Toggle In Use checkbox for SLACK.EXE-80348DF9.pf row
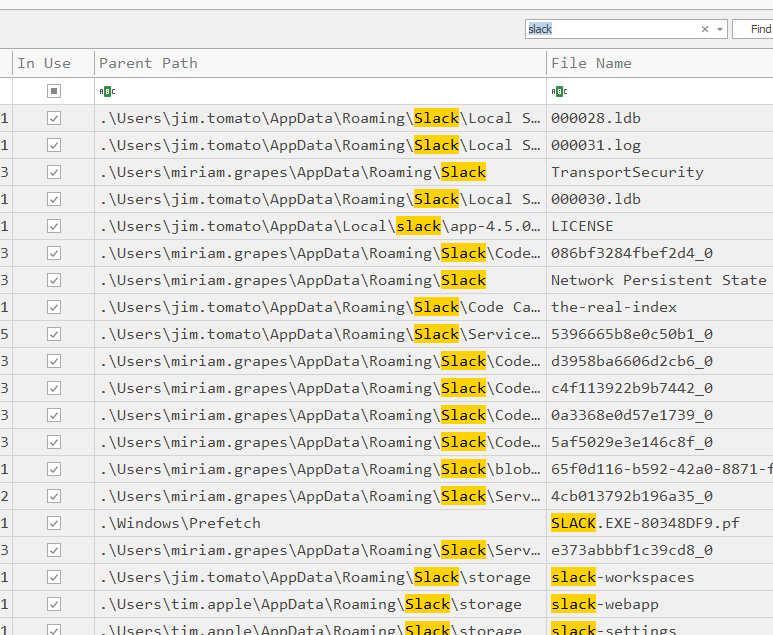The height and width of the screenshot is (635, 773). coord(54,523)
